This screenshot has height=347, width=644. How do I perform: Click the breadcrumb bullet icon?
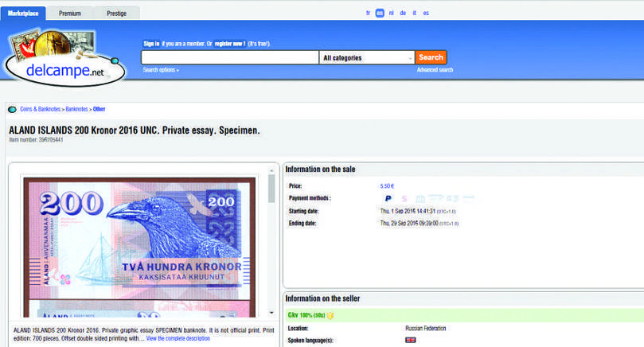(x=12, y=109)
